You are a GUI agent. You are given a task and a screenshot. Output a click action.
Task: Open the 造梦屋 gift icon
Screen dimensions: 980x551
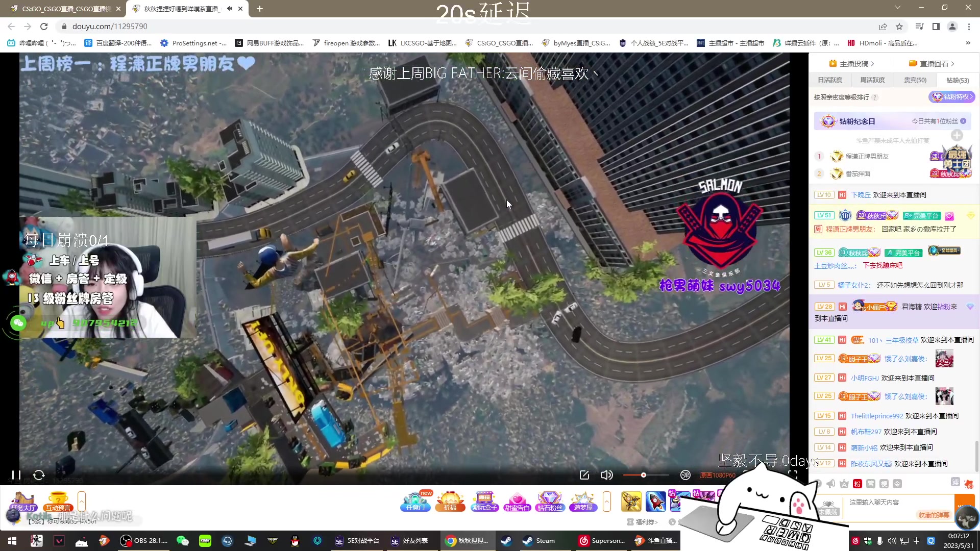point(583,501)
